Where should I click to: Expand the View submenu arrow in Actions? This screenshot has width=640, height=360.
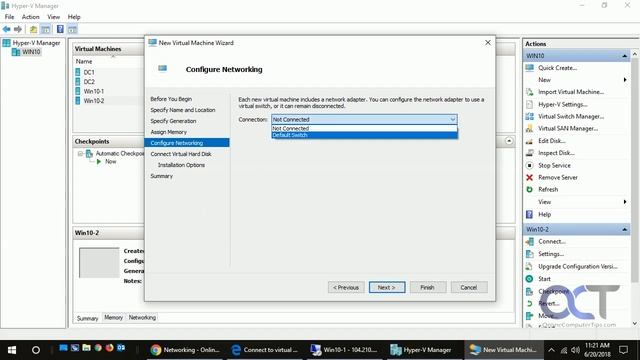click(x=625, y=202)
